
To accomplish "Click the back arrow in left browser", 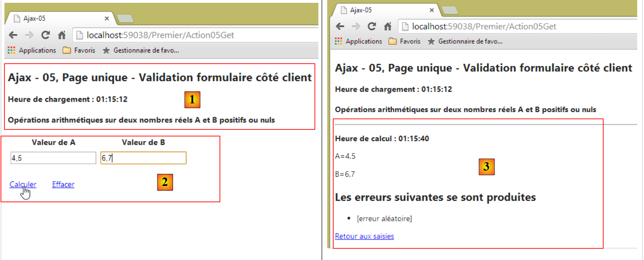I will pos(13,35).
